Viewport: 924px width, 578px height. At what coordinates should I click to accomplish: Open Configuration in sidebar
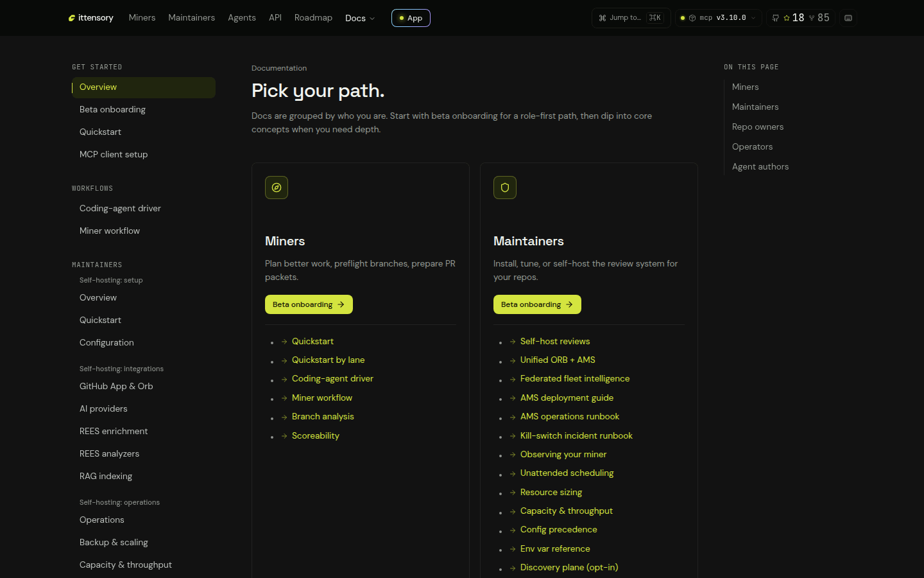pos(143,343)
